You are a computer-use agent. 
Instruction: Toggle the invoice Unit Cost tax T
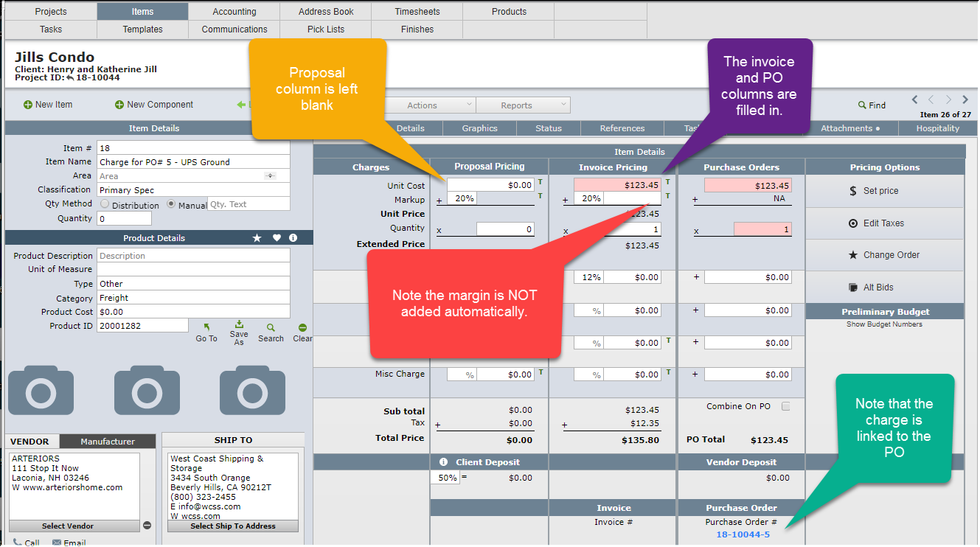(668, 182)
